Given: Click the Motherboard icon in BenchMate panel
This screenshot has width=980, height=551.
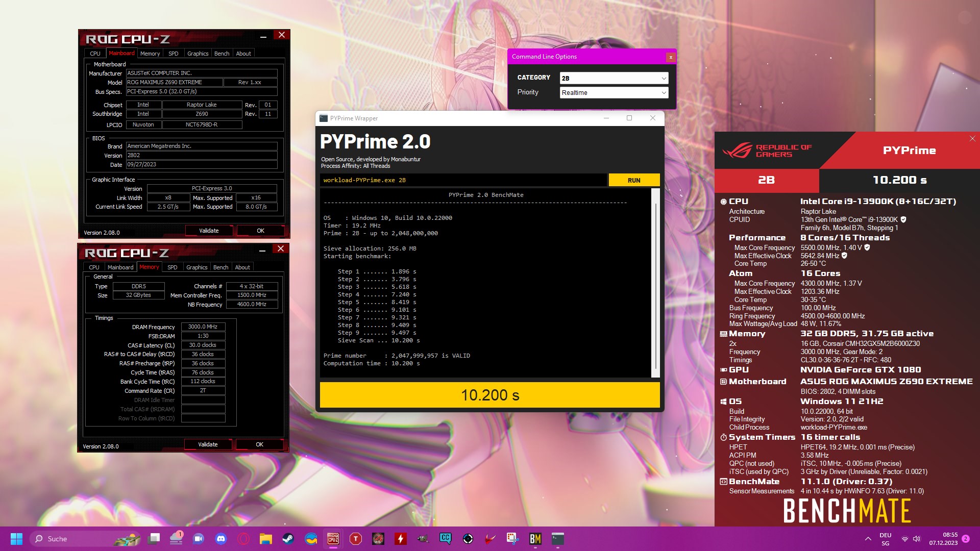Looking at the screenshot, I should (x=723, y=382).
